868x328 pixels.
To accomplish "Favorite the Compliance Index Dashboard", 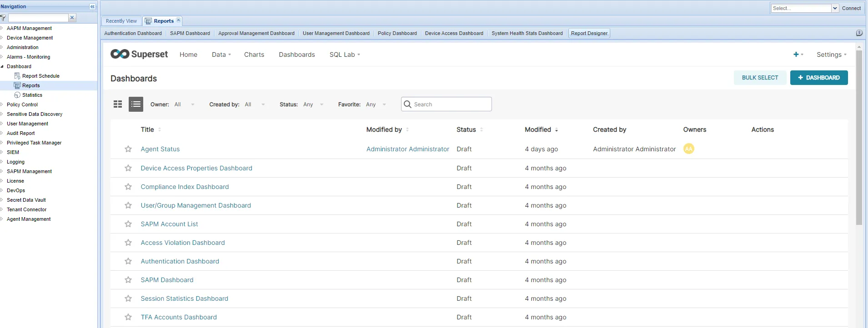I will (128, 187).
